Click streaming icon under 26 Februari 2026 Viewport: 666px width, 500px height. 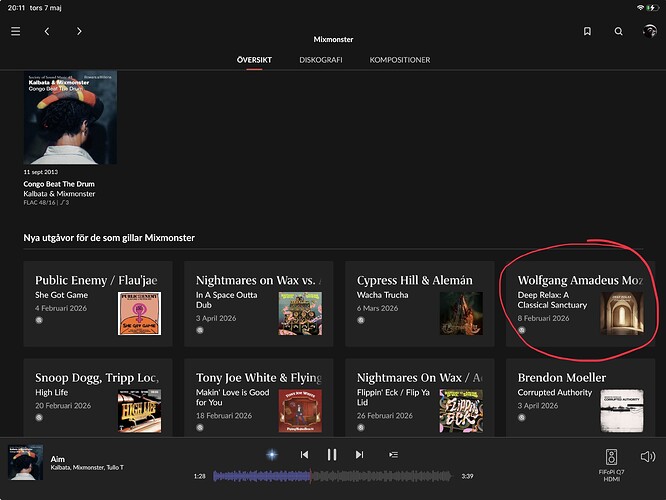(361, 428)
